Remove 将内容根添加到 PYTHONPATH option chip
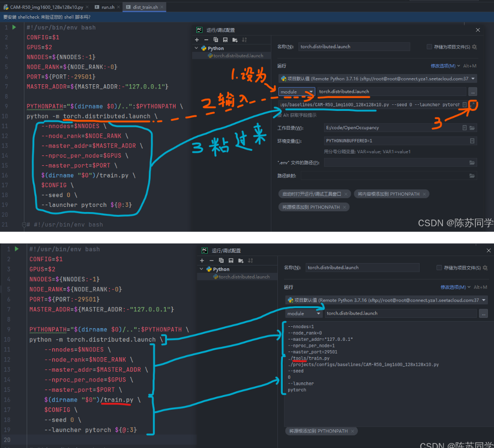 [424, 194]
